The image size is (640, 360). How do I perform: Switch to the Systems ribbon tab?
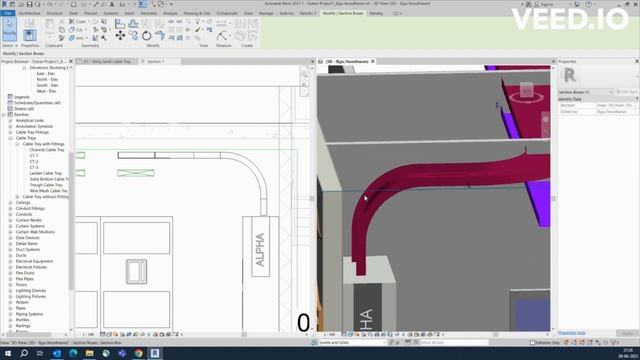[110, 13]
